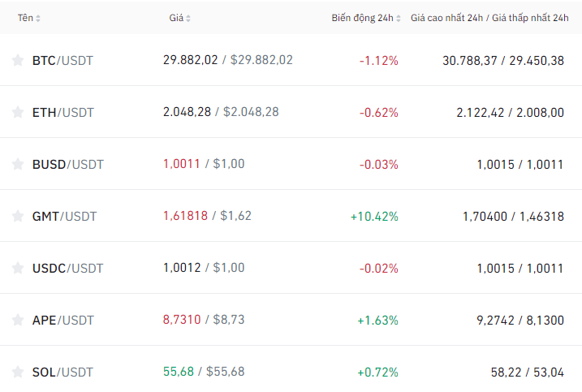Select GMT price 1,61818
The width and height of the screenshot is (582, 392).
185,216
